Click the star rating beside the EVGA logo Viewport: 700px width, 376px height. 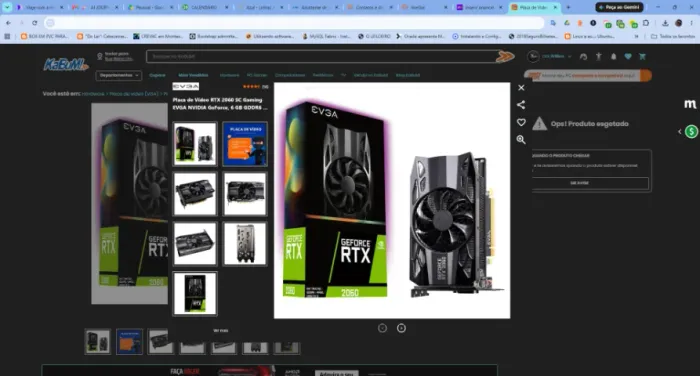[x=251, y=87]
